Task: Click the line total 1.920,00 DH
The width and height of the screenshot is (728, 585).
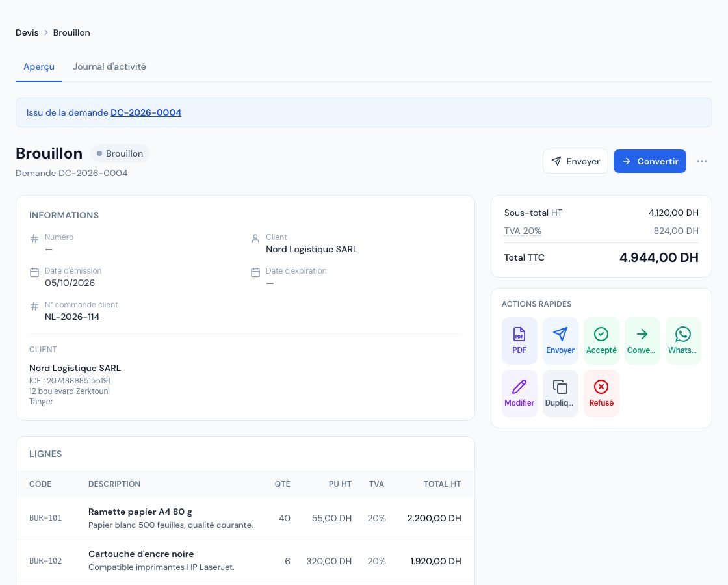Action: tap(435, 561)
